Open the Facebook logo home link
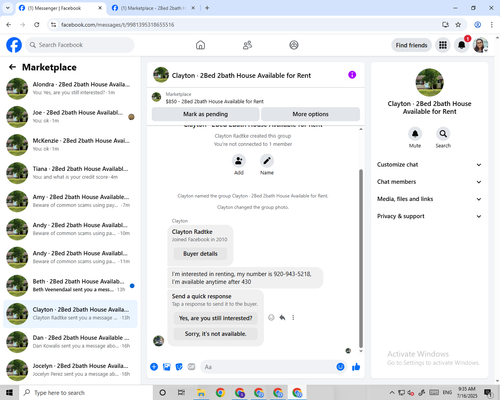 [x=14, y=45]
